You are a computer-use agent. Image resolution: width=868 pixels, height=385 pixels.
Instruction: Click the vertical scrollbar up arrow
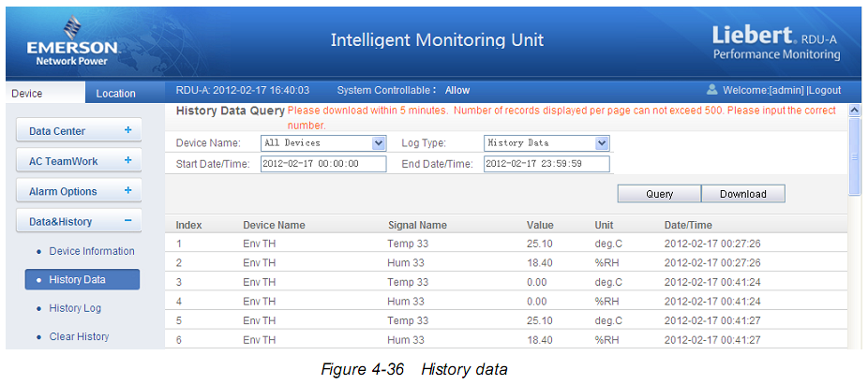pyautogui.click(x=853, y=111)
